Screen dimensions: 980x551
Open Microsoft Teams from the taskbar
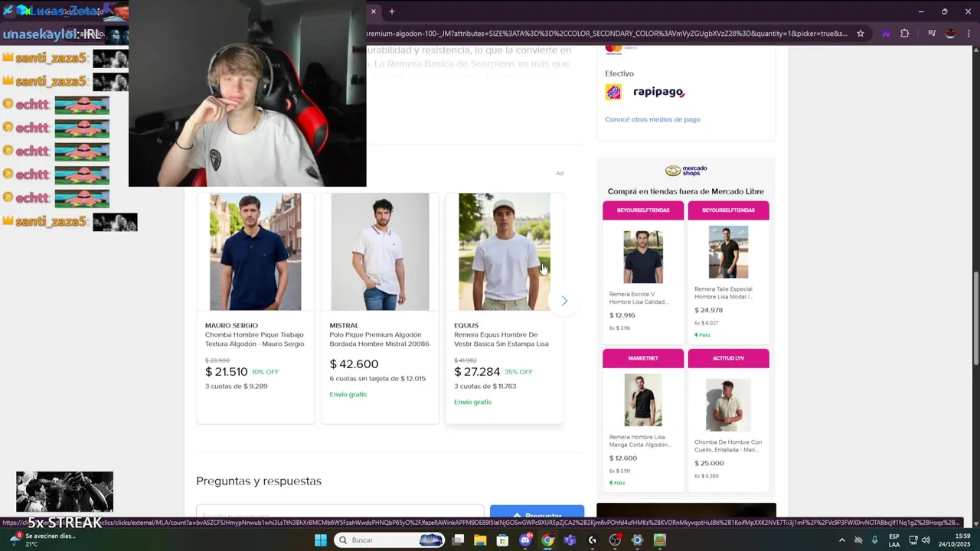570,540
